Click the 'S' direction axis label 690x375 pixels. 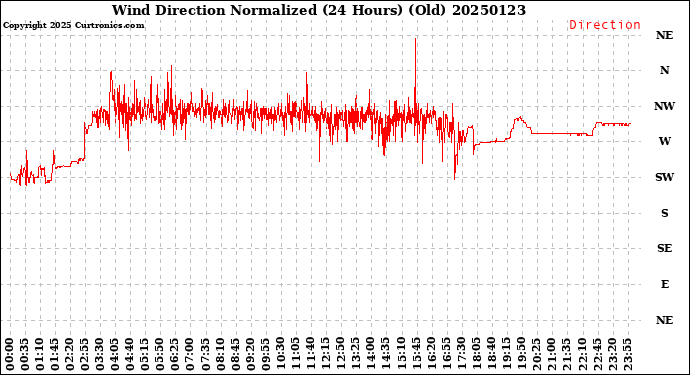664,213
